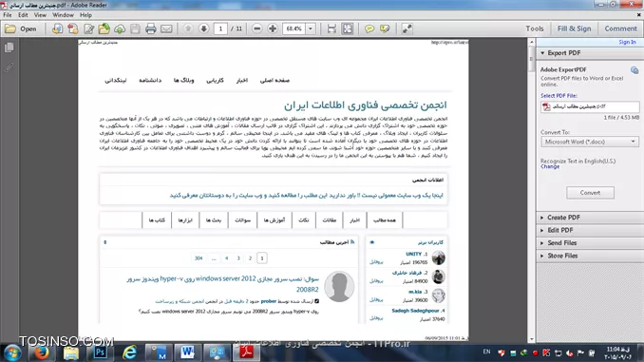
Task: Click page 2 in document pagination
Action: click(250, 258)
